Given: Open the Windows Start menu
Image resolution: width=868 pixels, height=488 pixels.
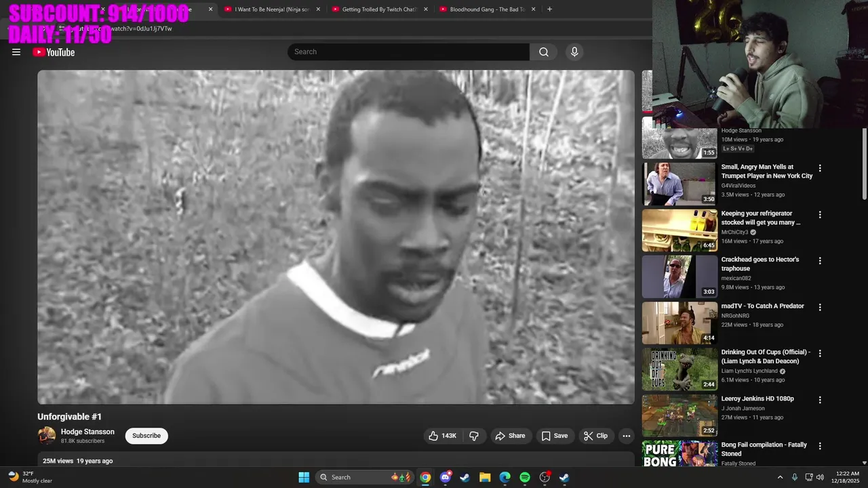Looking at the screenshot, I should pyautogui.click(x=304, y=477).
